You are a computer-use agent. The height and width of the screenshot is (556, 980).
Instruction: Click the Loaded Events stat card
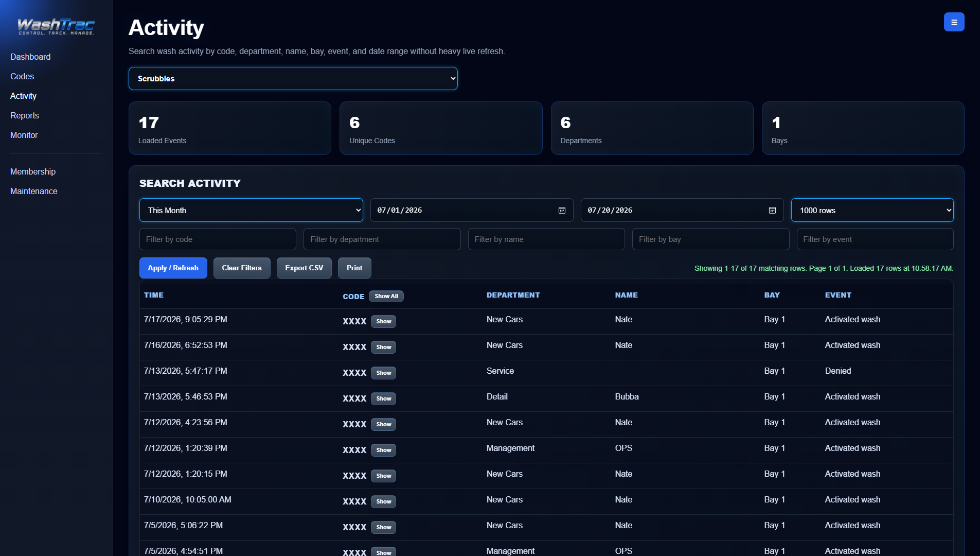pos(230,128)
